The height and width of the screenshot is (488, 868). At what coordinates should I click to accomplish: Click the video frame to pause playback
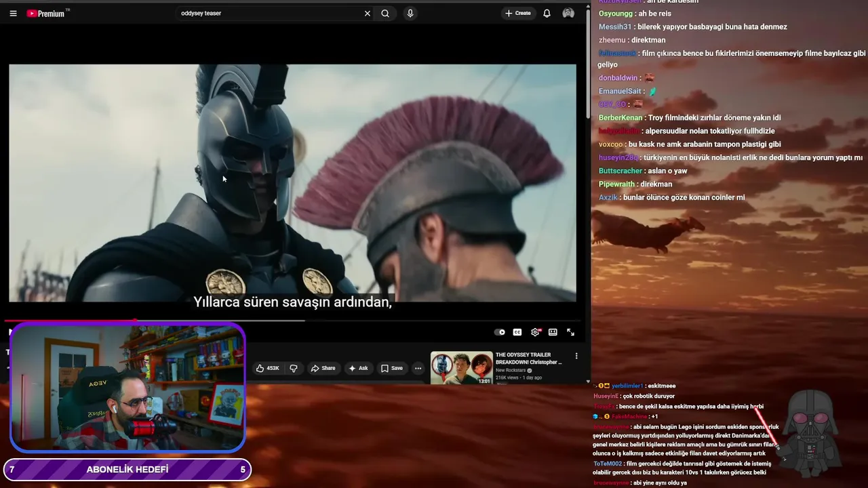coord(292,183)
